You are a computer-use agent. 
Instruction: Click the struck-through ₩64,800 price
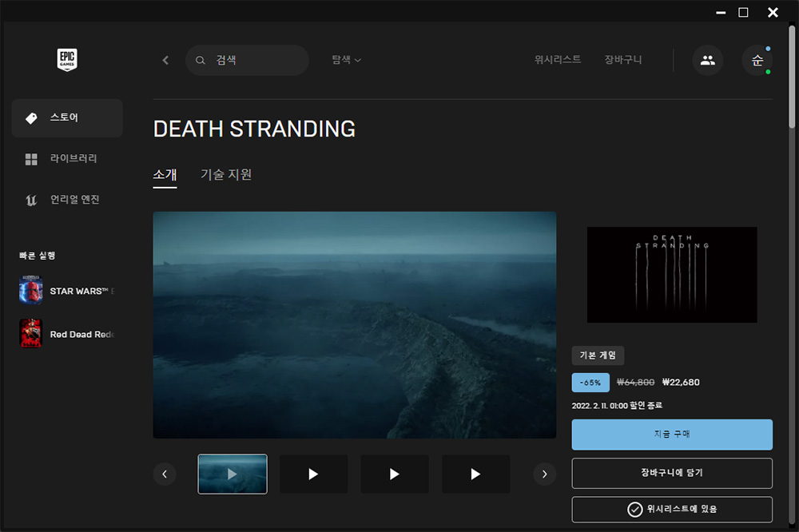tap(635, 382)
